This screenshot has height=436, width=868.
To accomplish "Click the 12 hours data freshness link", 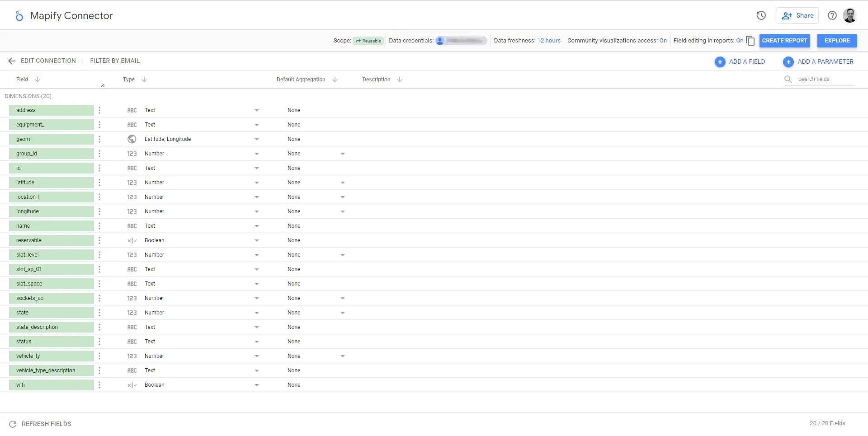I will (x=549, y=41).
